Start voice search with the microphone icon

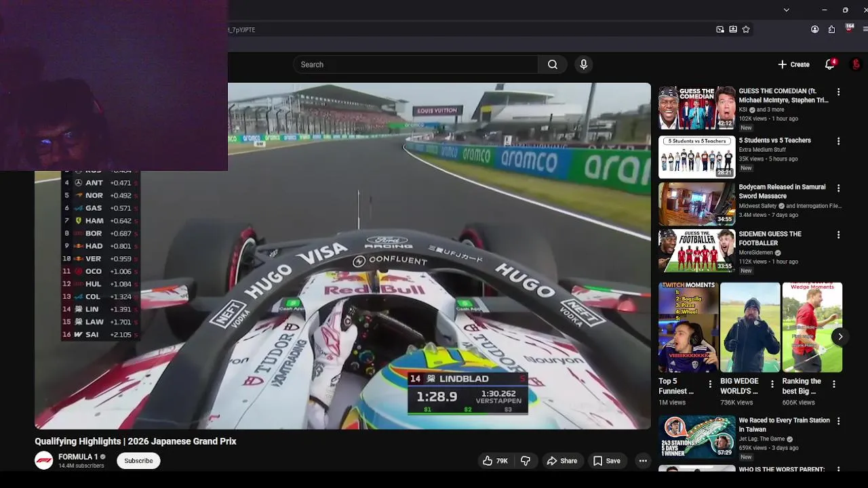coord(583,64)
